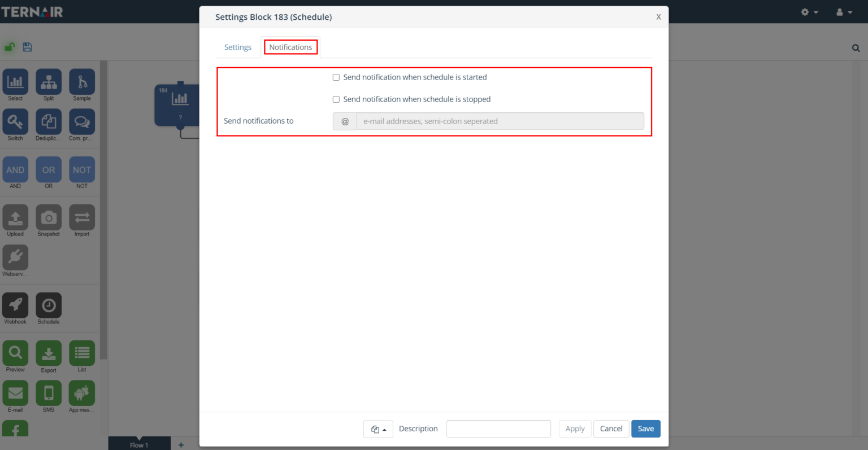
Task: Add a new flow tab
Action: click(x=181, y=445)
